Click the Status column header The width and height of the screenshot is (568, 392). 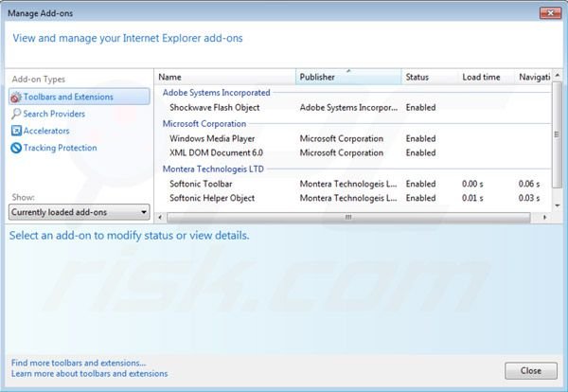[x=428, y=77]
